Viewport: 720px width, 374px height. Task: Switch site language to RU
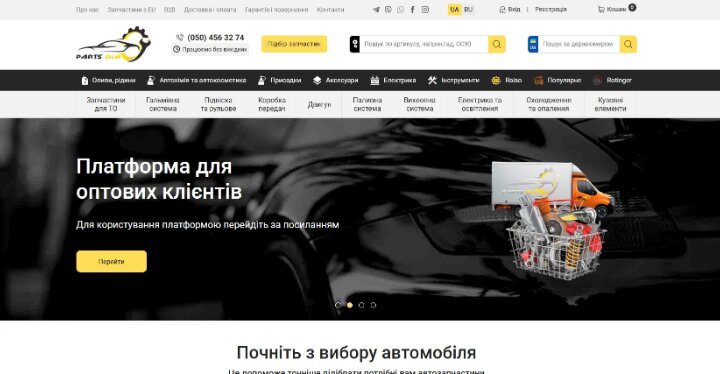468,10
